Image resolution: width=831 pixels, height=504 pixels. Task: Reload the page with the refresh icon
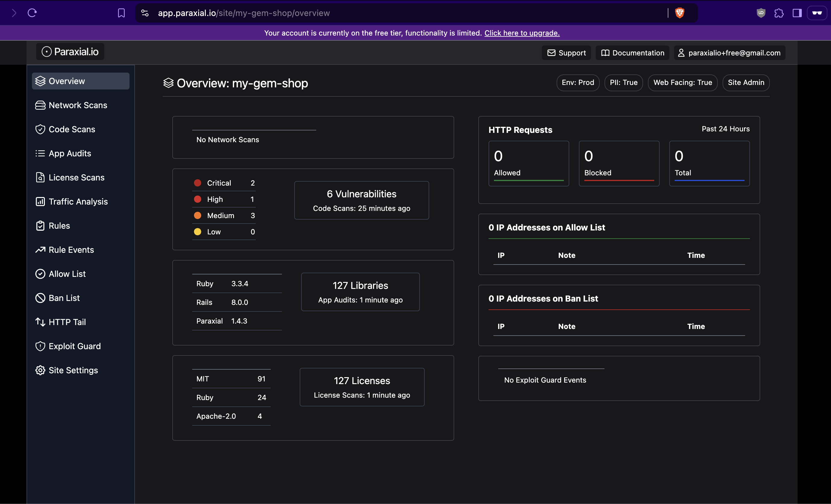point(32,13)
